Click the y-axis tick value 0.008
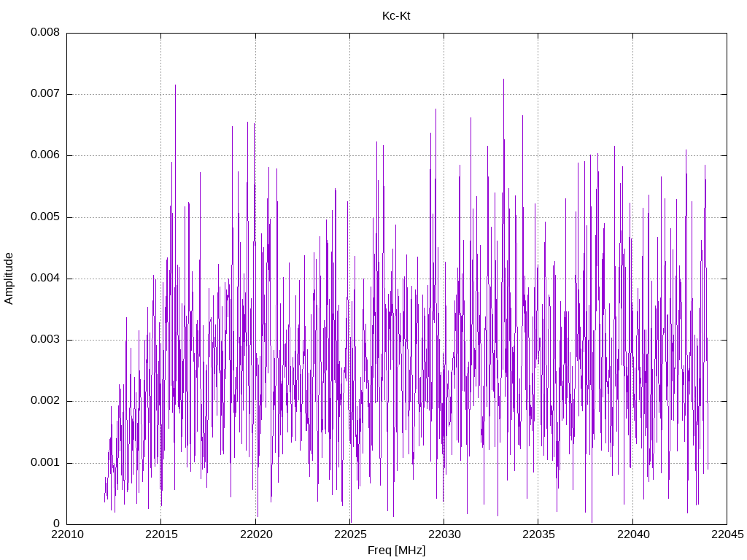 click(45, 32)
